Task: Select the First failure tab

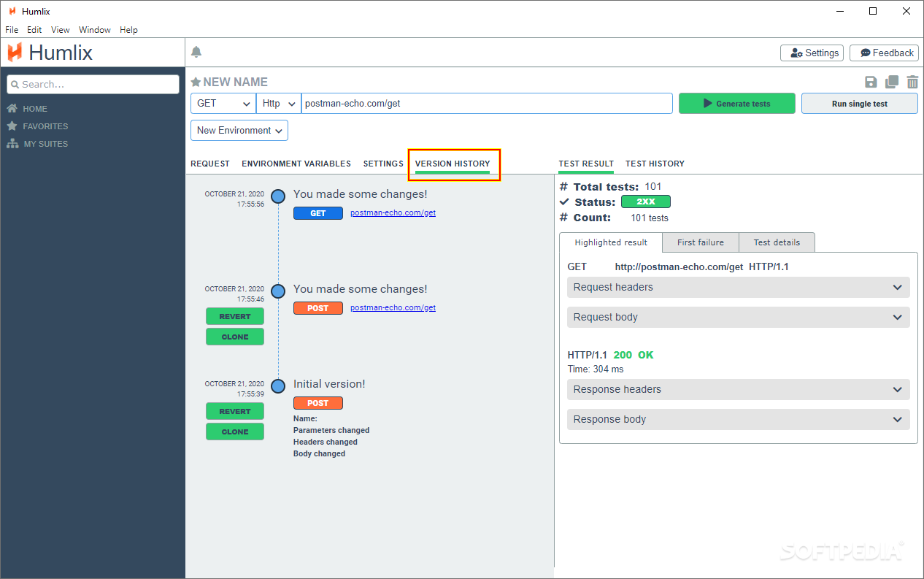Action: coord(701,242)
